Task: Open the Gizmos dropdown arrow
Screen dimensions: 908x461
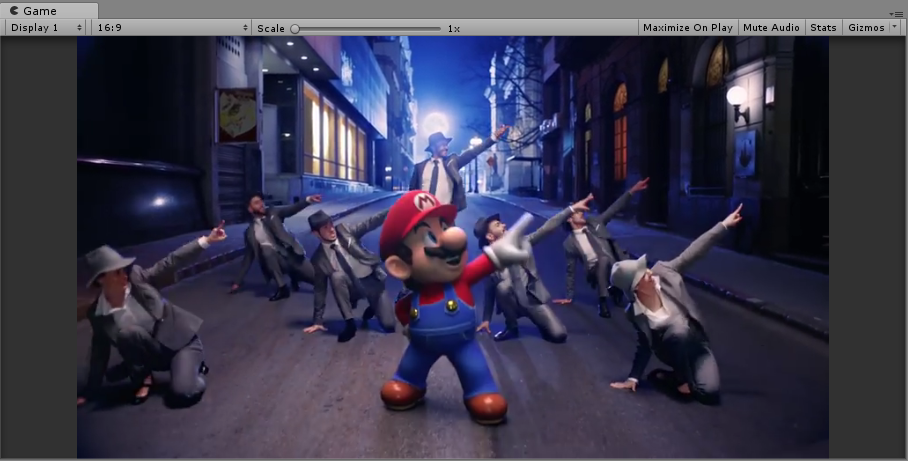Action: [x=895, y=27]
